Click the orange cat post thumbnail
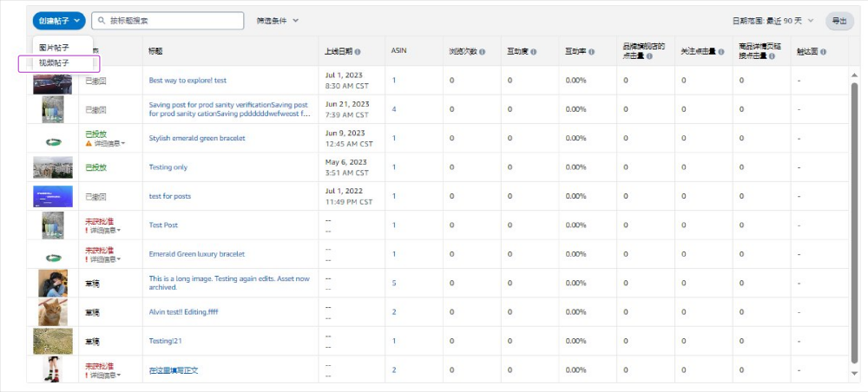 click(53, 312)
